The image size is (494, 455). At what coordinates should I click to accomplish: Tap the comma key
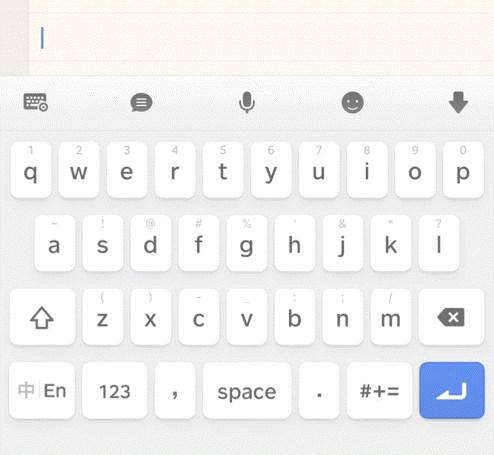click(175, 391)
